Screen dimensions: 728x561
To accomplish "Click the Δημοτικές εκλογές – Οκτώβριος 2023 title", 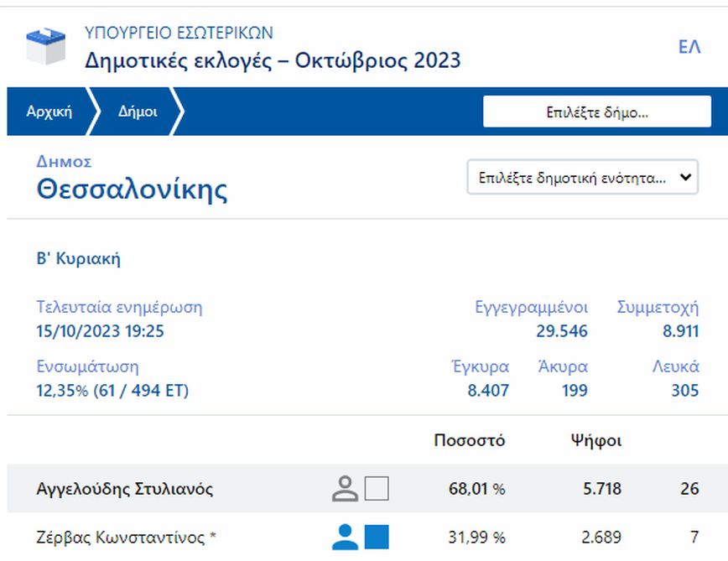I will click(x=273, y=60).
